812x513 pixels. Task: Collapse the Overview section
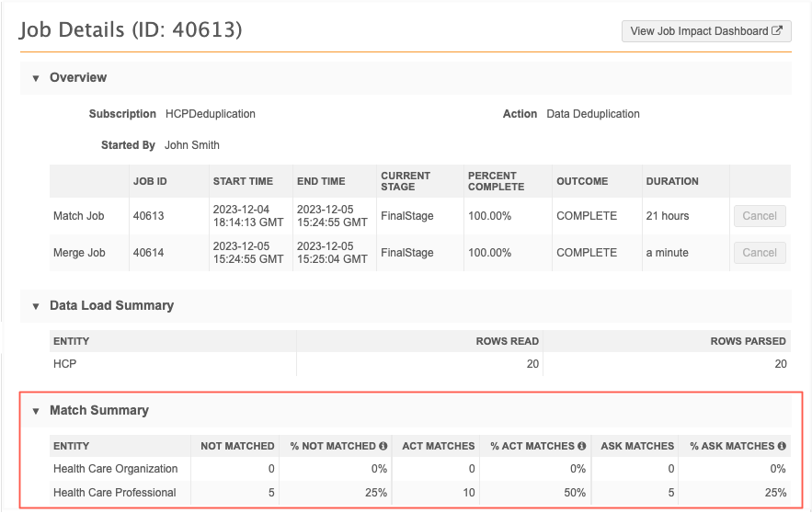[36, 78]
